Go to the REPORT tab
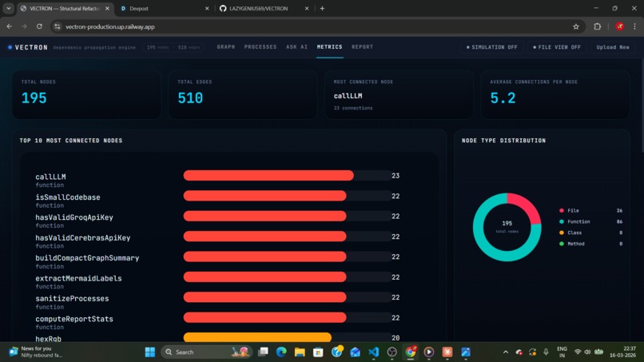 362,47
